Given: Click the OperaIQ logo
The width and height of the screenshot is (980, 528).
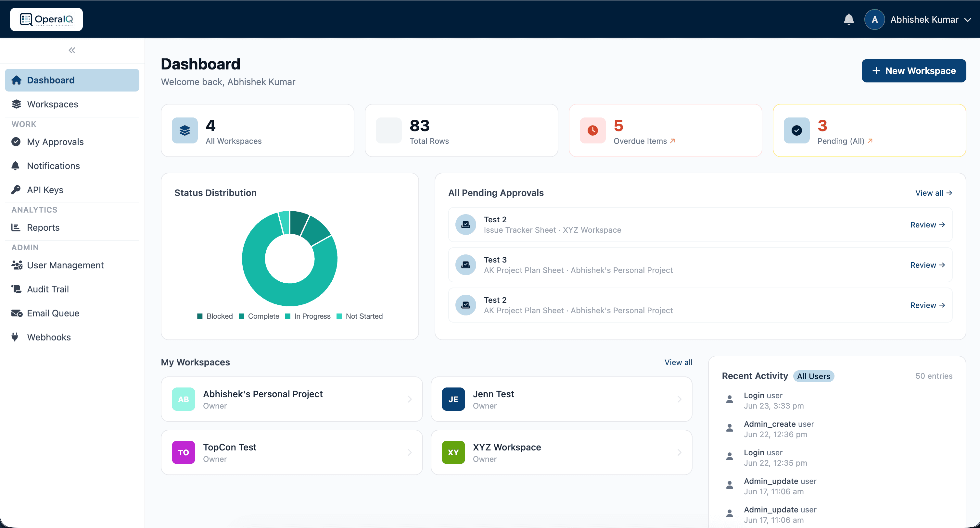Looking at the screenshot, I should pyautogui.click(x=46, y=19).
